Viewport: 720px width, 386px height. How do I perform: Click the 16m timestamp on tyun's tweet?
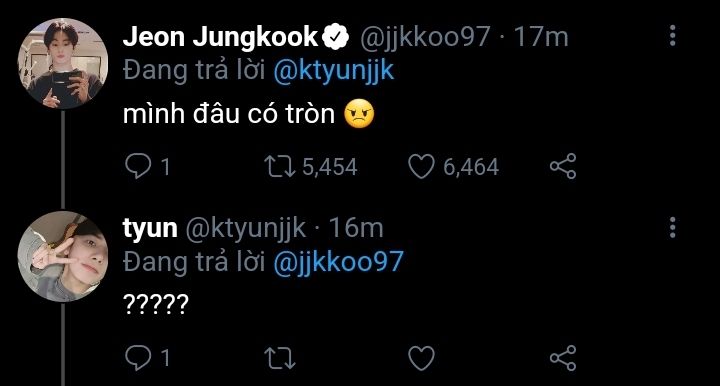[x=356, y=228]
